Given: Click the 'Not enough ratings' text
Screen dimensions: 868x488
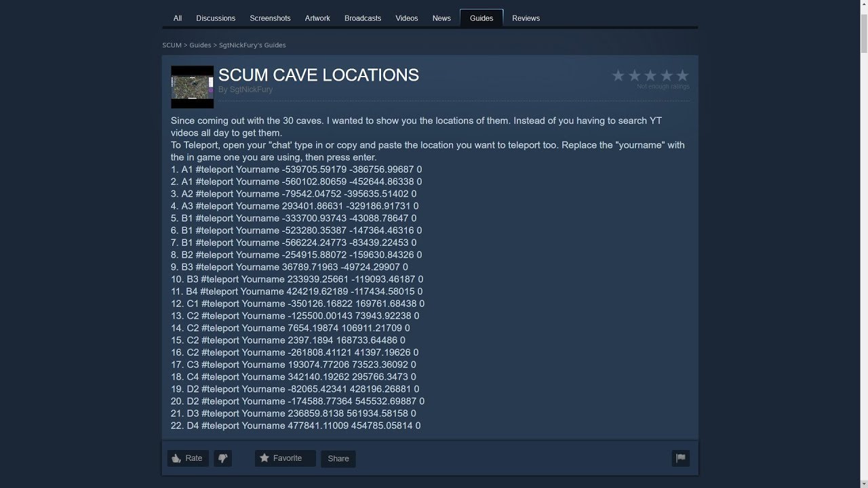Looking at the screenshot, I should coord(663,87).
